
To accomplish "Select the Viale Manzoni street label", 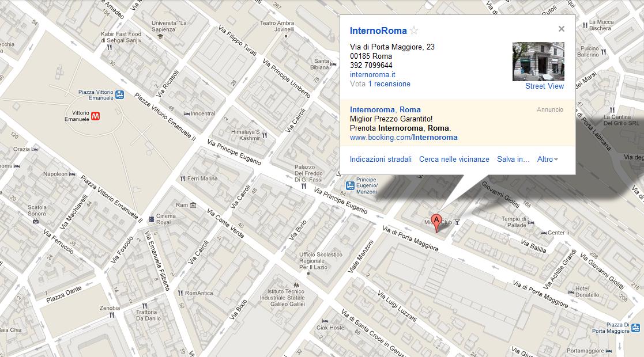I will pos(361,256).
